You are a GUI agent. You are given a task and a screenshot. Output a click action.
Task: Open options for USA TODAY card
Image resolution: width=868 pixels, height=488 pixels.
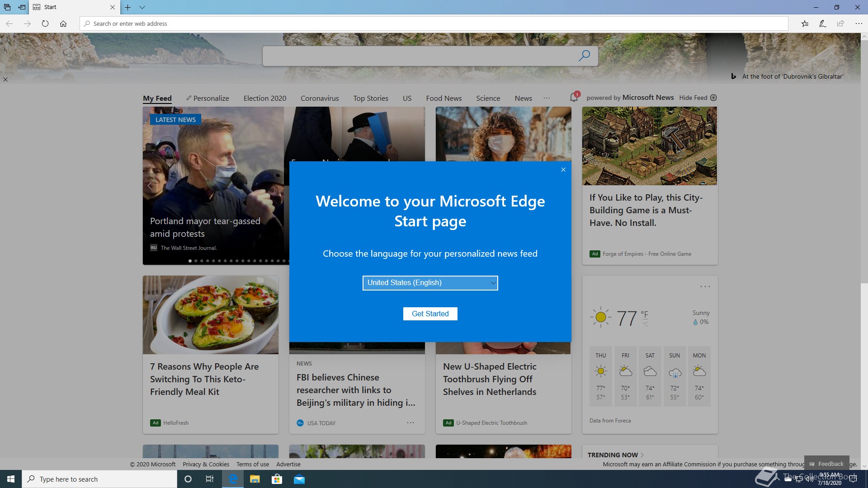(410, 423)
